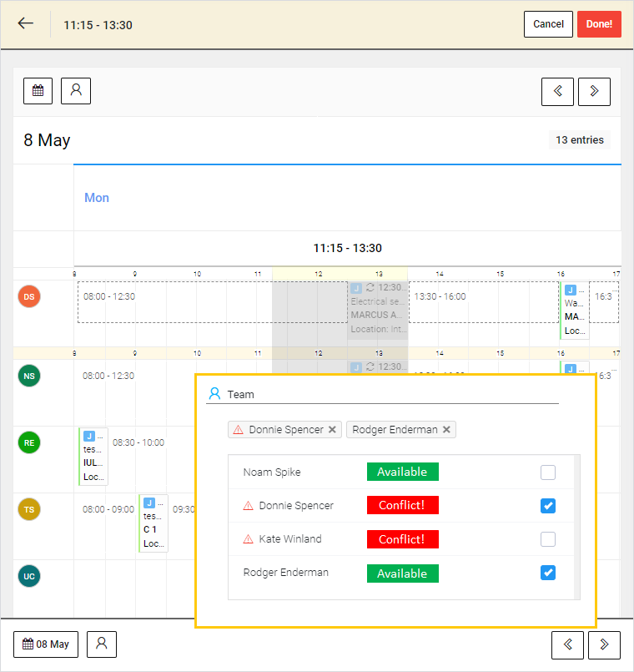634x672 pixels.
Task: Click the Team search input field
Action: click(392, 394)
